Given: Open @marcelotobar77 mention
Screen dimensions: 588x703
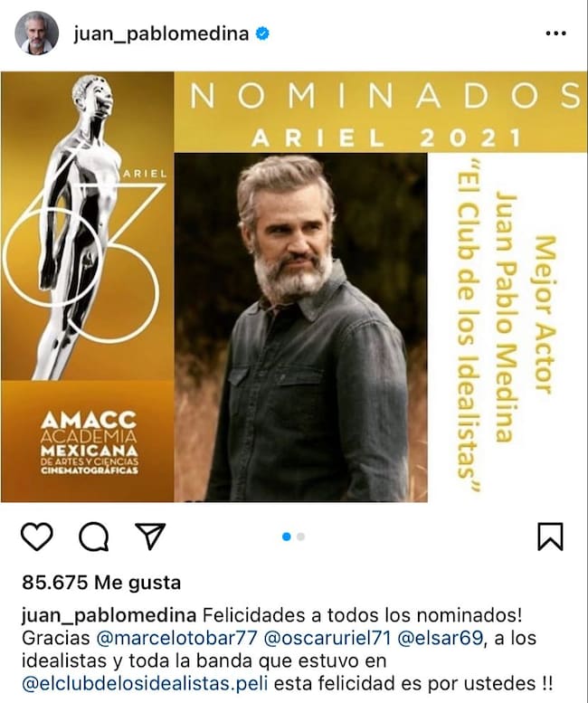Looking at the screenshot, I should pyautogui.click(x=176, y=638).
